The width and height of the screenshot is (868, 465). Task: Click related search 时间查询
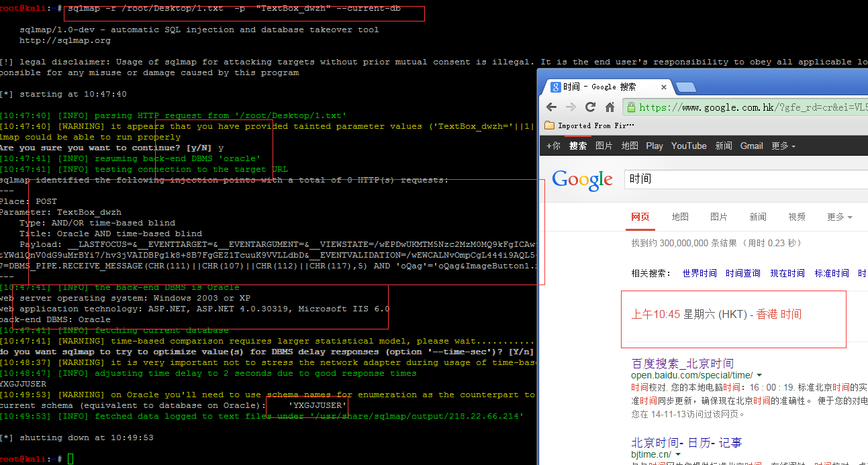(x=743, y=273)
